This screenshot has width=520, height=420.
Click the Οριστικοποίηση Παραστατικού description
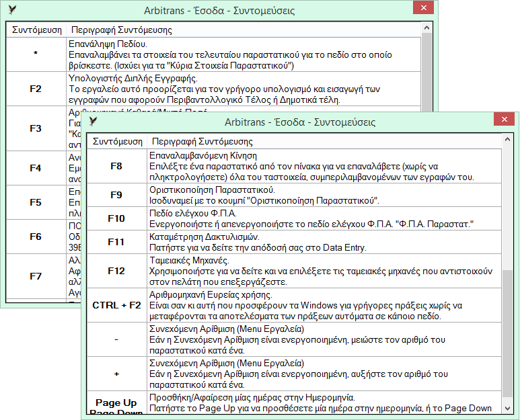pos(324,195)
